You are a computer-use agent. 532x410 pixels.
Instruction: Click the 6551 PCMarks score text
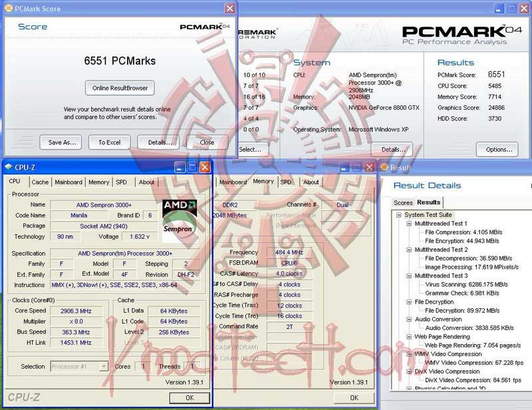120,61
